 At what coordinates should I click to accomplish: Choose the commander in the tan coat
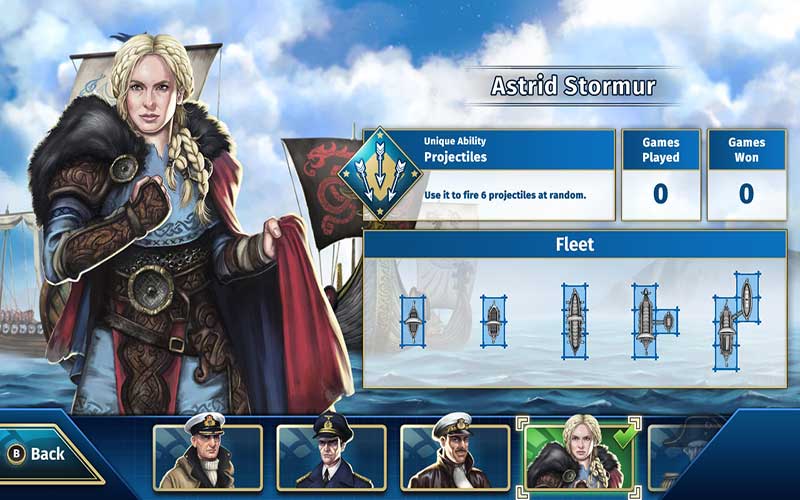tap(208, 457)
